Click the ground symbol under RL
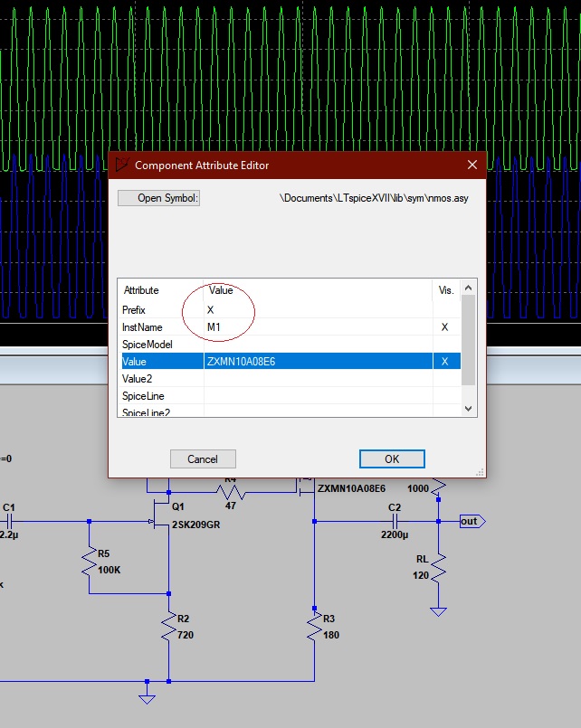The height and width of the screenshot is (728, 581). (438, 612)
